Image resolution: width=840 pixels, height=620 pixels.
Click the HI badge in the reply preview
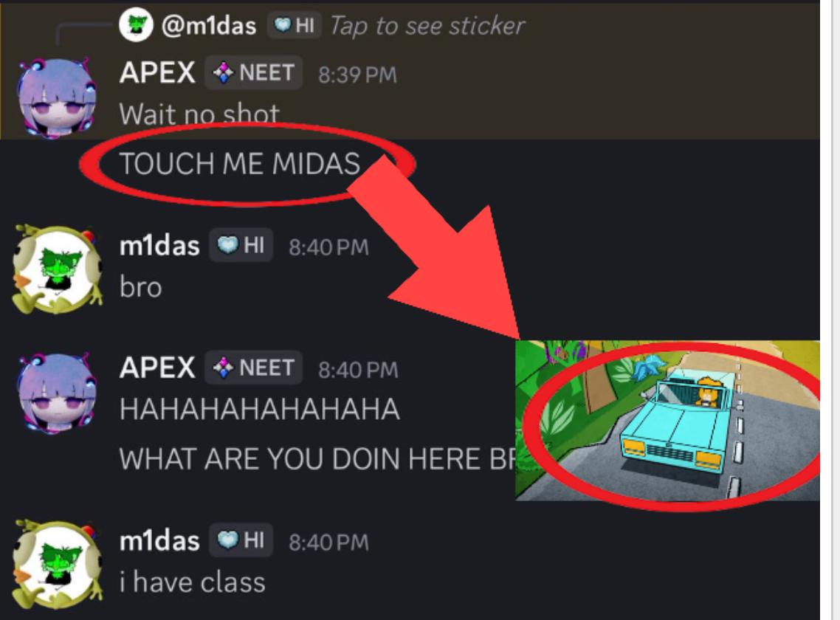pos(294,24)
